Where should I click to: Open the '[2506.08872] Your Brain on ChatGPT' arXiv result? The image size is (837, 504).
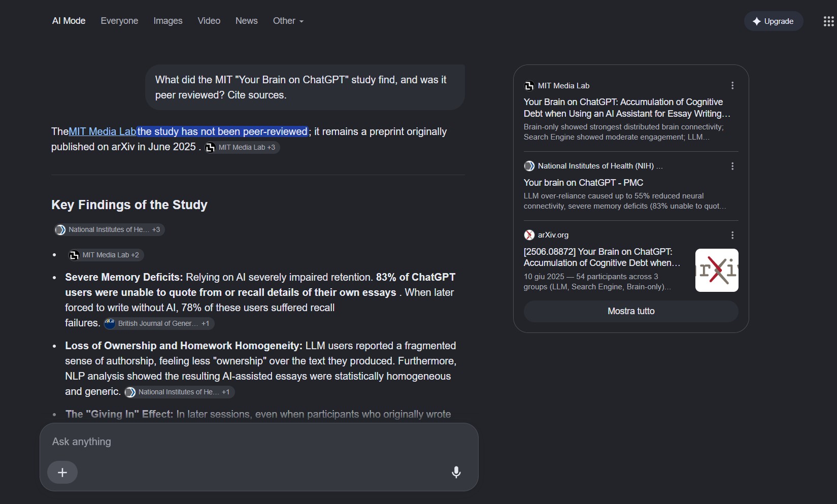602,257
